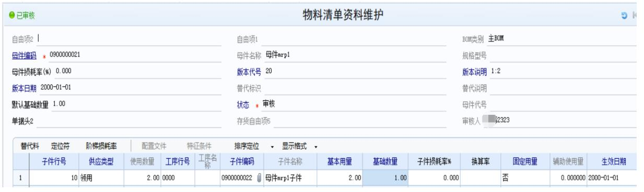644x192 pixels.
Task: Click the 状态 field showing 审核
Action: (354, 104)
